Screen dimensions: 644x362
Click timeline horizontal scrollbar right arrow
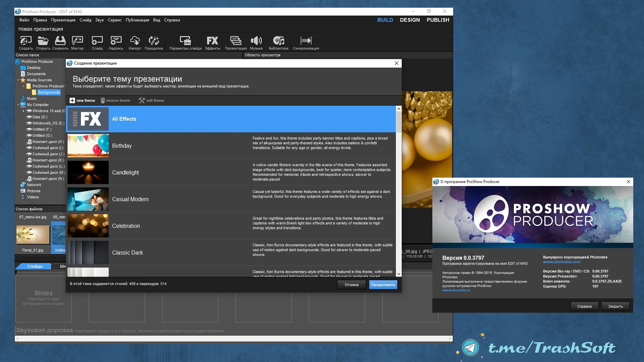[x=450, y=339]
